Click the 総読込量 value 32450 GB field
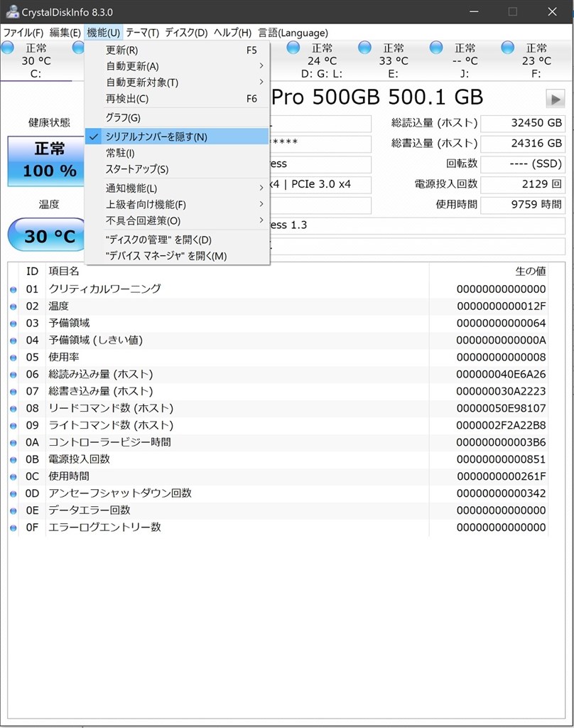574x728 pixels. point(523,123)
